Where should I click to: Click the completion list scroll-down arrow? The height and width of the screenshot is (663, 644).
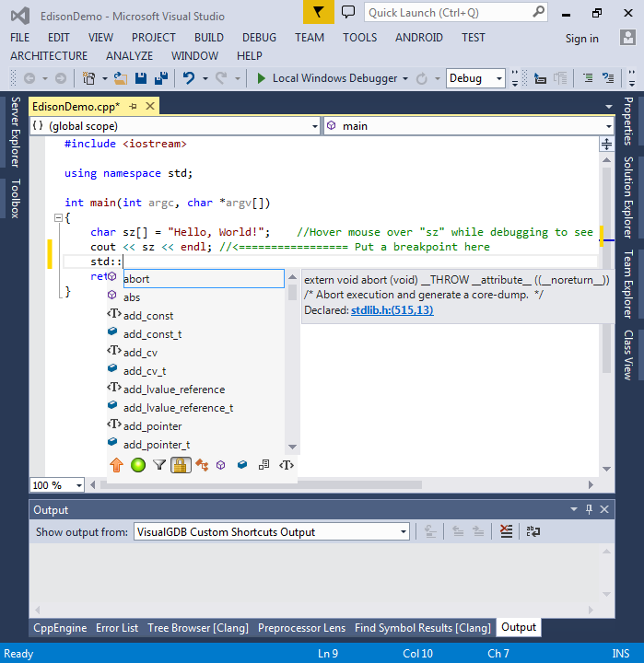click(x=292, y=447)
